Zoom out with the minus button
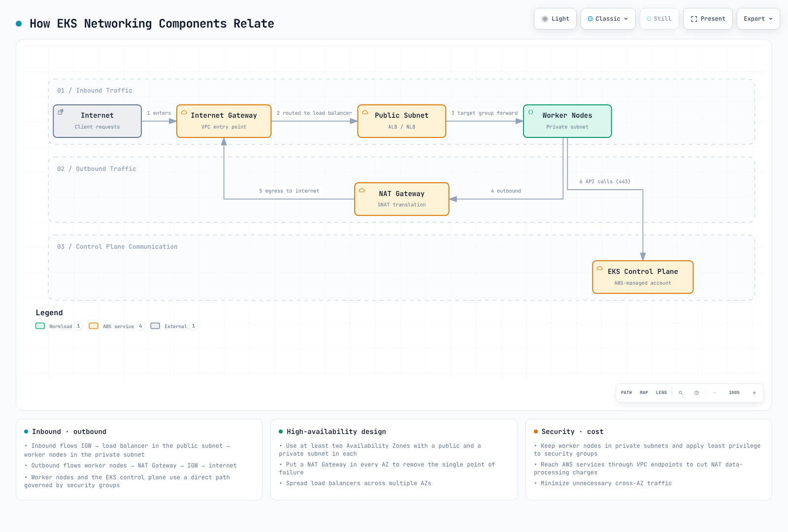The width and height of the screenshot is (788, 532). (x=714, y=393)
